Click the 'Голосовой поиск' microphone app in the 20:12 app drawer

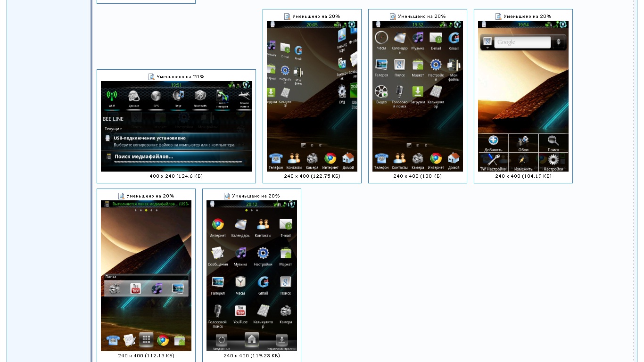pyautogui.click(x=218, y=313)
